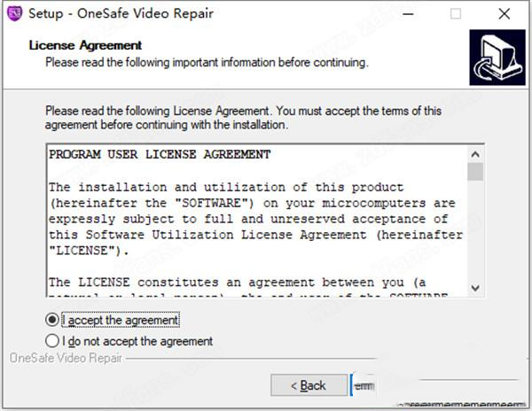Minimize the Setup window

click(408, 14)
